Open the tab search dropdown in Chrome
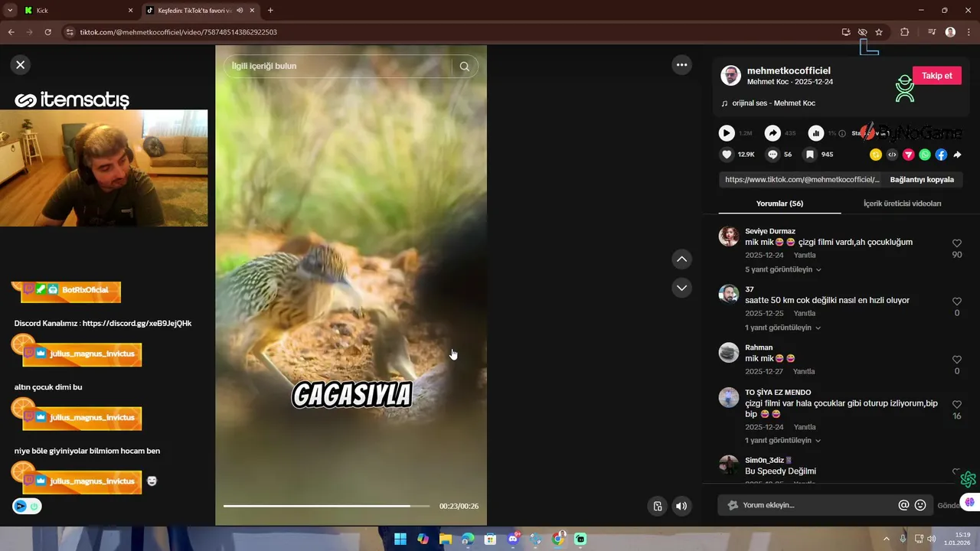980x551 pixels. (x=10, y=10)
